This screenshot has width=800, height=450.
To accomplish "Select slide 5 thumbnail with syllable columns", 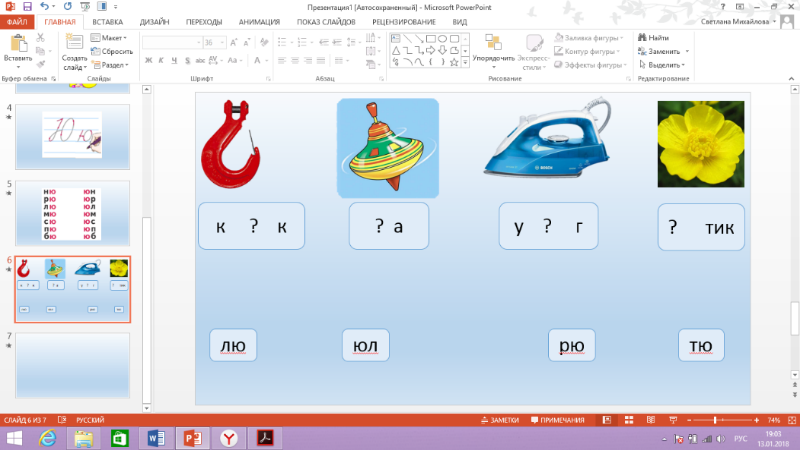I will [x=84, y=211].
